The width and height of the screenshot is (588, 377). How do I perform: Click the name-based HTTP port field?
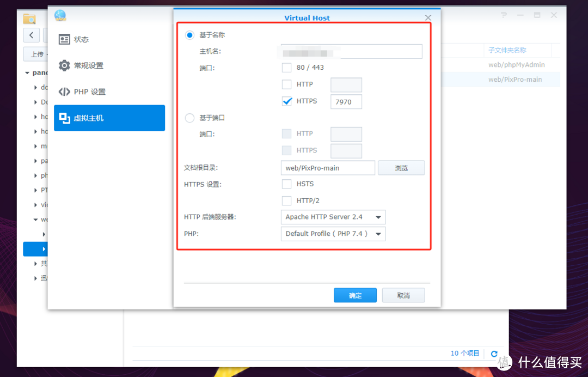(x=346, y=85)
